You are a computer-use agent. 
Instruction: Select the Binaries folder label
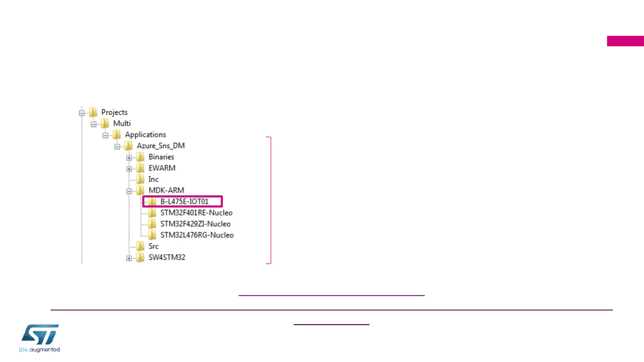pyautogui.click(x=161, y=157)
